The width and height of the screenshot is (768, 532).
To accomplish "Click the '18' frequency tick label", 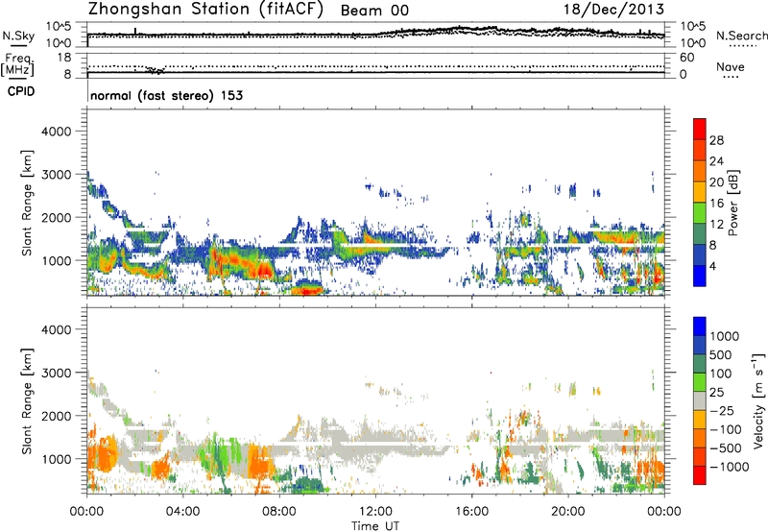I will point(64,58).
